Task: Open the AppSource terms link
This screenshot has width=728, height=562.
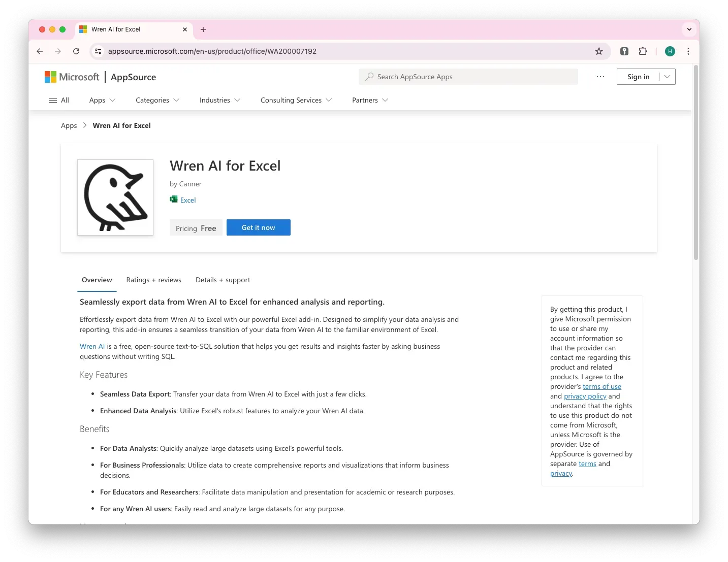Action: 587,464
